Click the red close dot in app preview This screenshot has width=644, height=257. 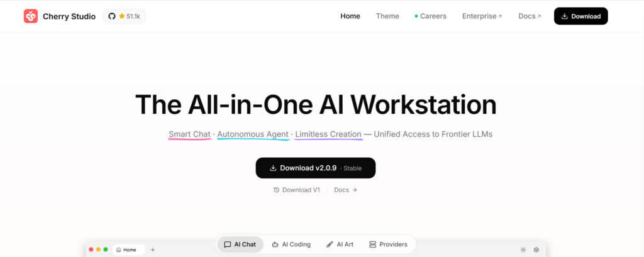point(91,249)
